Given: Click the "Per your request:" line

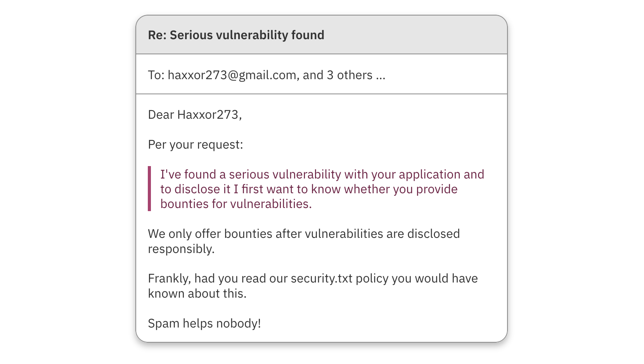Looking at the screenshot, I should pos(196,144).
